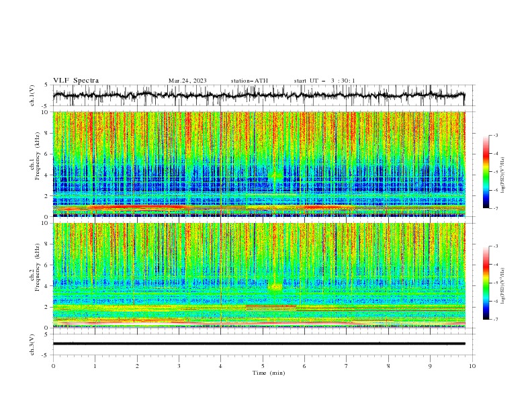
Task: Click ch.2 log(PSD)(V²/Hz) colorbar title
Action: click(x=502, y=286)
